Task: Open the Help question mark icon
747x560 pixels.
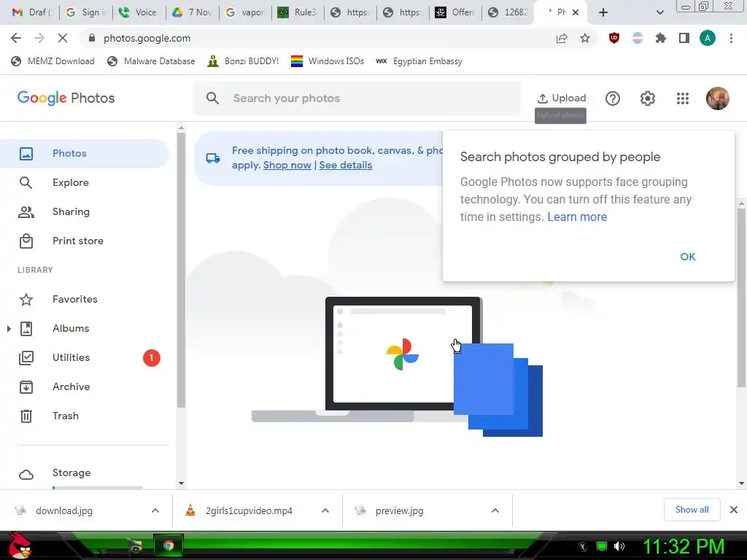Action: (612, 98)
